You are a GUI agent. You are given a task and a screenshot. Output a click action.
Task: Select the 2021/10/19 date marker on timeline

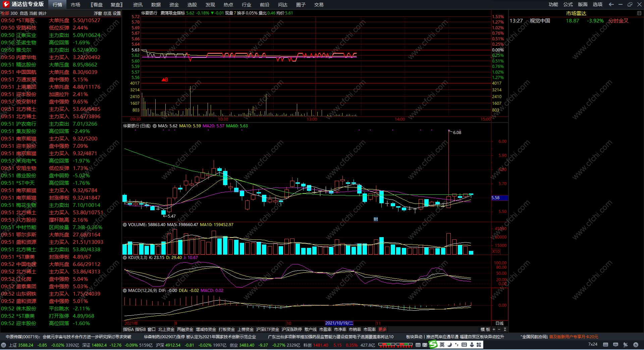[339, 323]
